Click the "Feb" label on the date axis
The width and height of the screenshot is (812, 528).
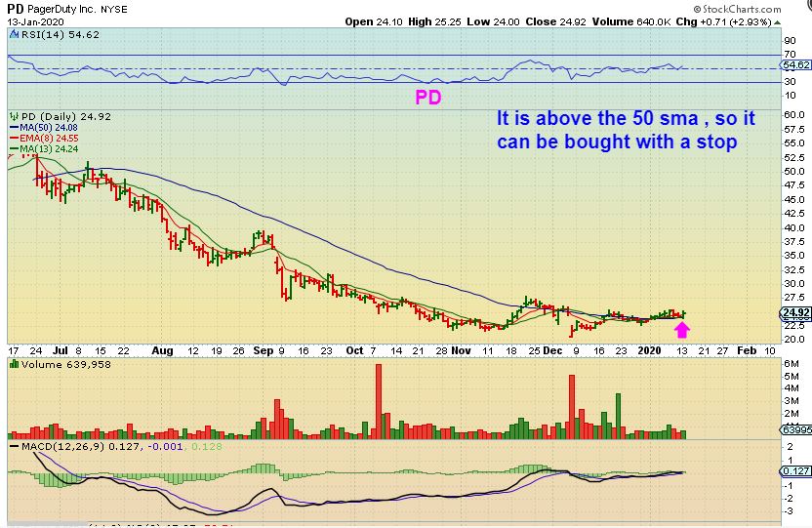coord(747,350)
